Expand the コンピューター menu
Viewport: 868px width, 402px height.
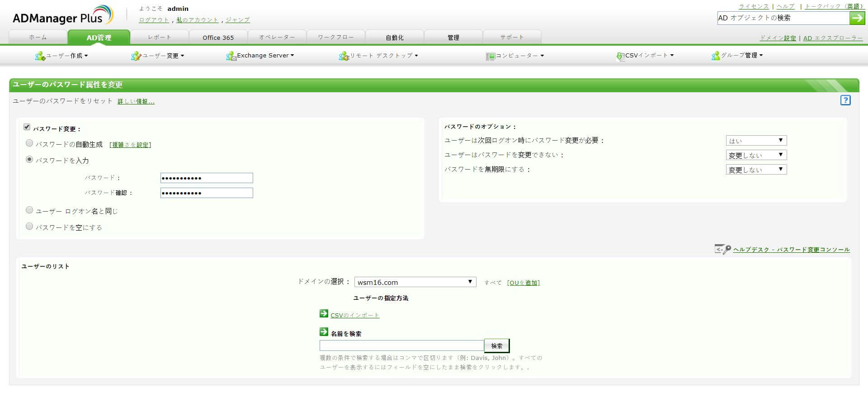(520, 56)
